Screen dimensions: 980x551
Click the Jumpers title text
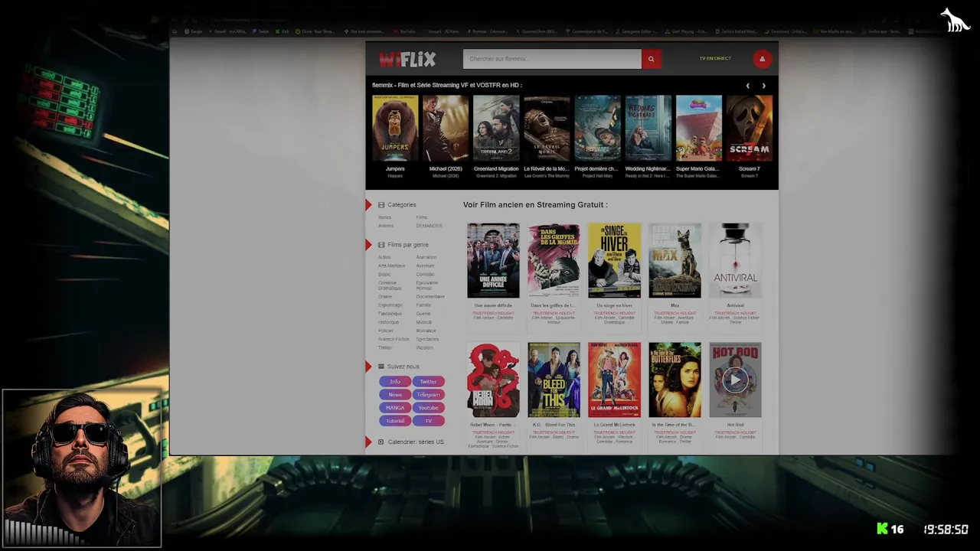click(x=395, y=169)
